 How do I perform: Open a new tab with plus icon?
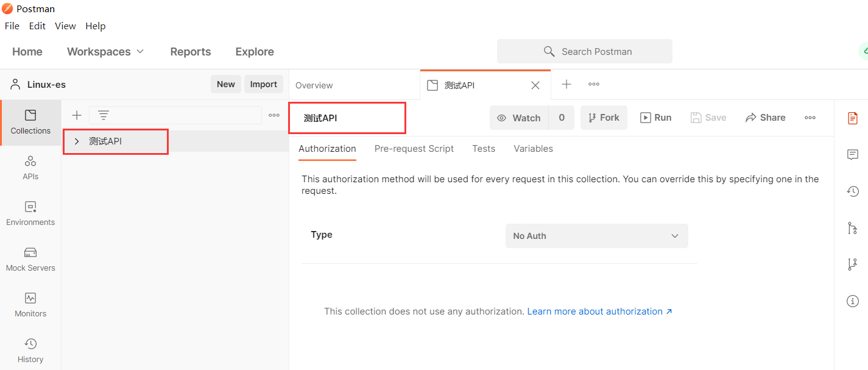pos(566,85)
